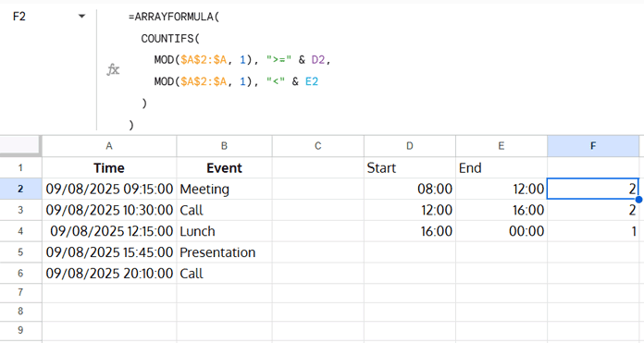
Task: Select cell with 09/08/2025 10:30:00
Action: [x=109, y=210]
